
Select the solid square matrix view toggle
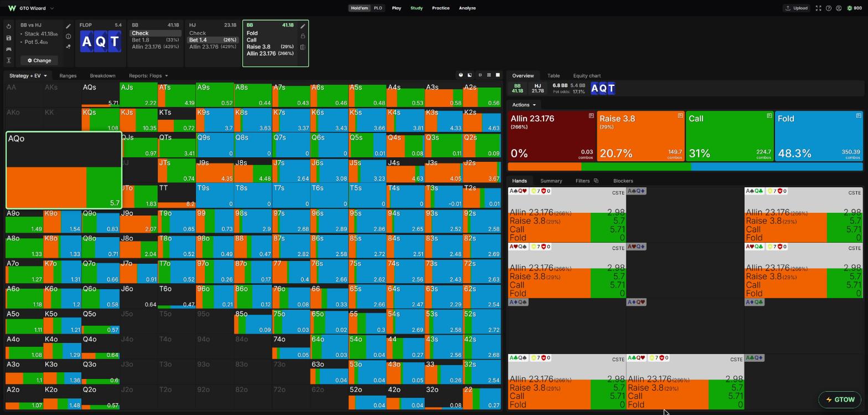(x=498, y=75)
